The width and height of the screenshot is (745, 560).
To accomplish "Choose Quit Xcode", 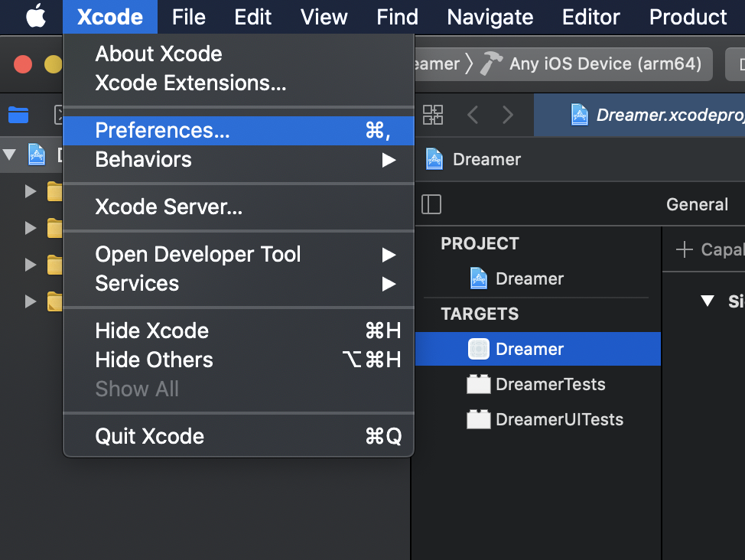I will [x=239, y=436].
